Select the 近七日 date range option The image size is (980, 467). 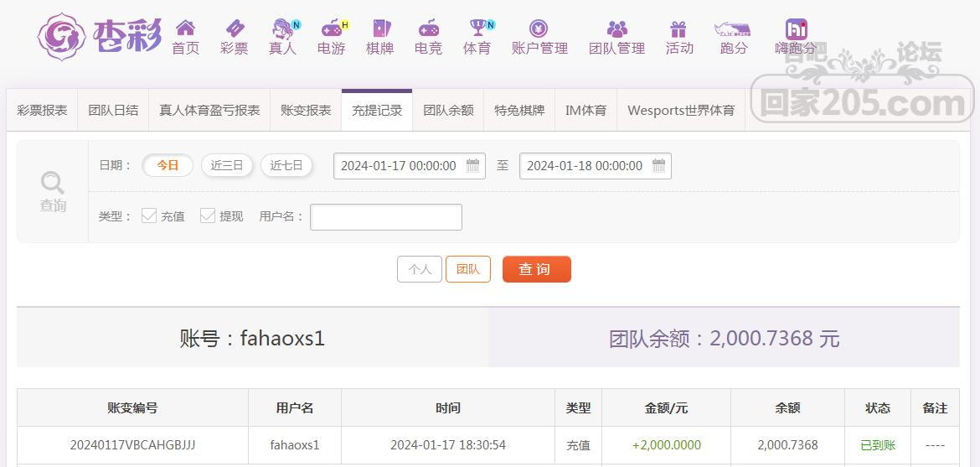[286, 166]
